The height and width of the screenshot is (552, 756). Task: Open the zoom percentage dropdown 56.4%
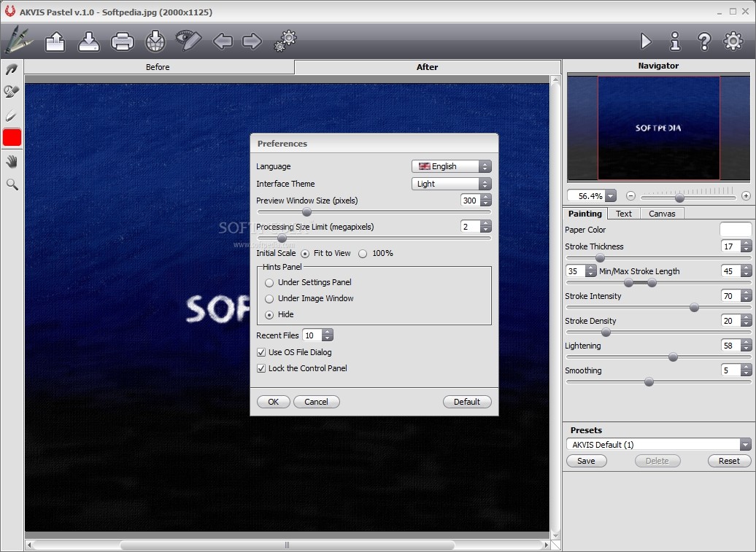click(611, 196)
